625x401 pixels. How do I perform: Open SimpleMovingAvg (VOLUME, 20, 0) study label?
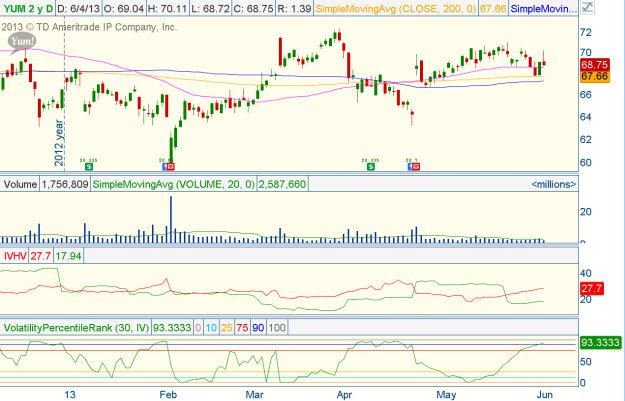point(174,184)
